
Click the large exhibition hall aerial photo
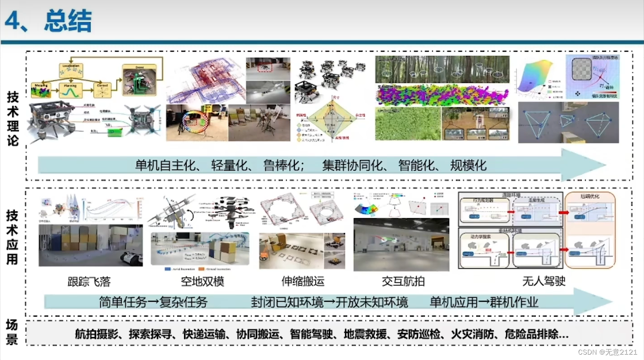[401, 245]
